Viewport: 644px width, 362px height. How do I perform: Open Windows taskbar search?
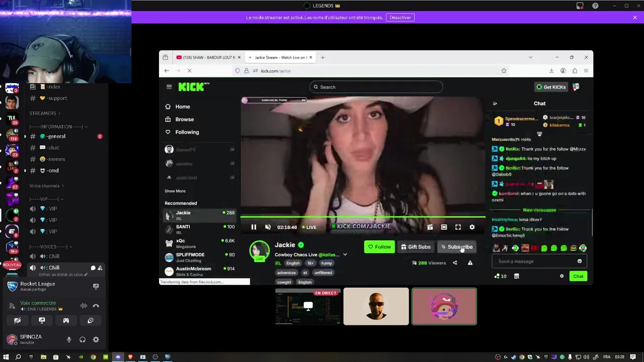click(x=18, y=357)
